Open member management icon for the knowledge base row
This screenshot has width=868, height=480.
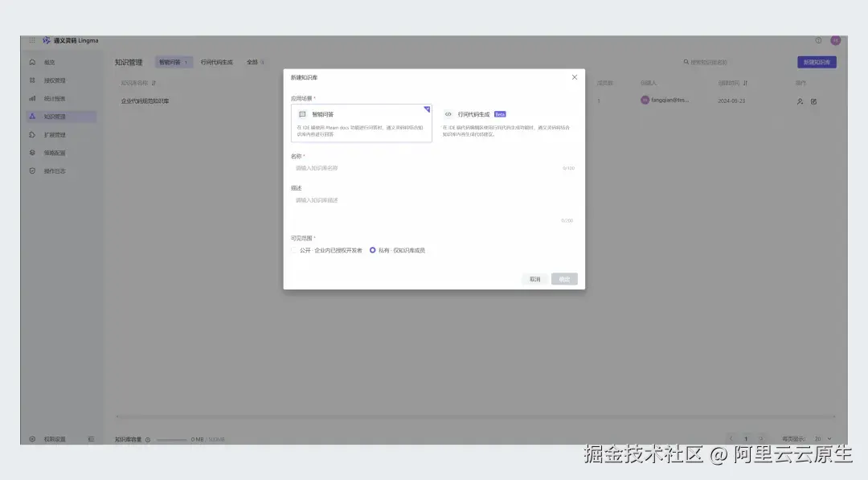[x=800, y=101]
